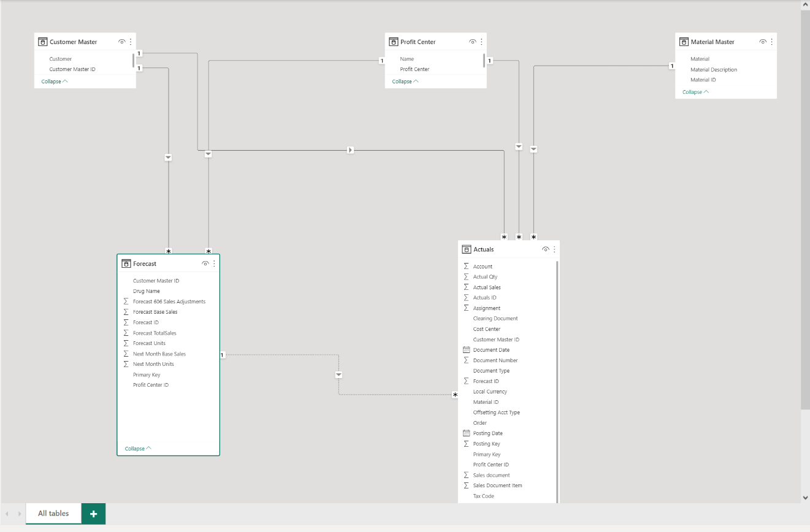This screenshot has width=810, height=532.
Task: Click the Material Master table icon
Action: click(x=684, y=42)
